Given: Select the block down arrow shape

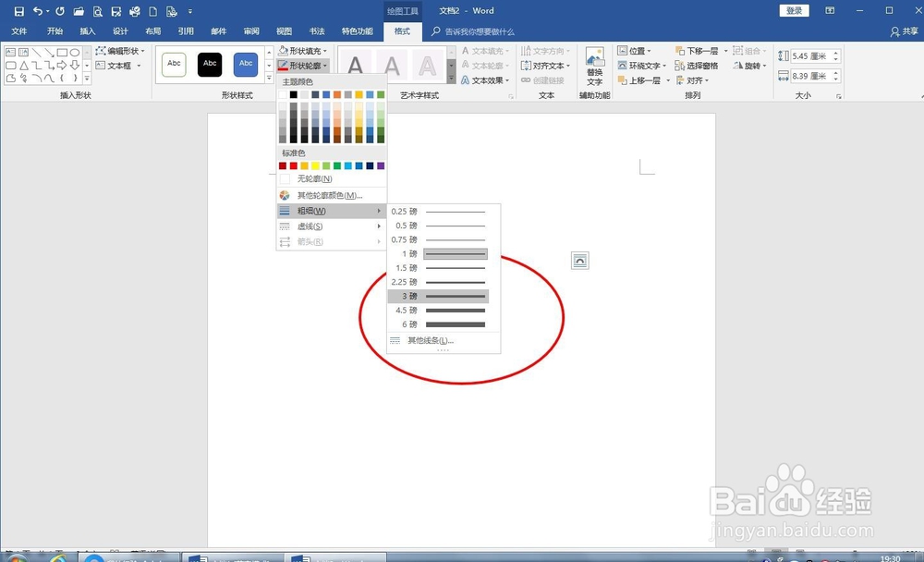Looking at the screenshot, I should coord(75,66).
